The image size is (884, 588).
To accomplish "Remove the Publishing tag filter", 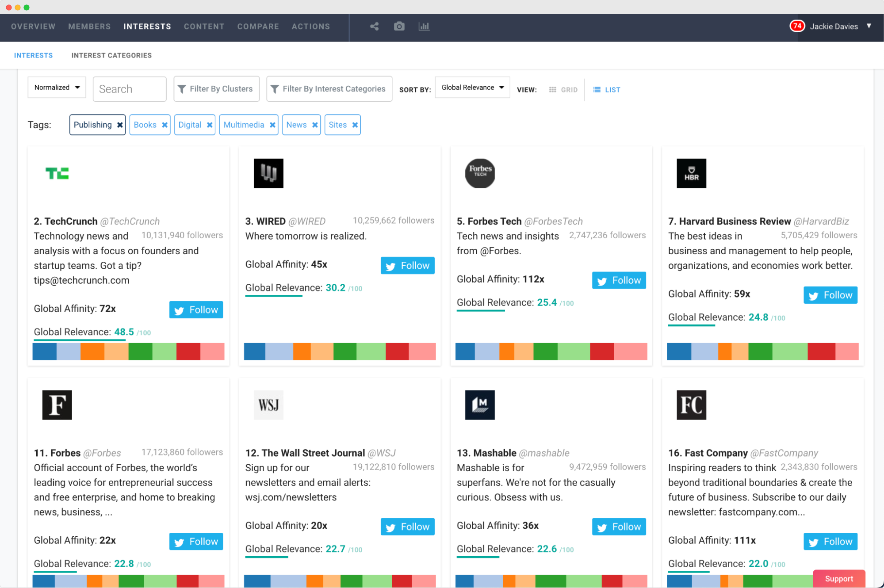I will tap(119, 125).
